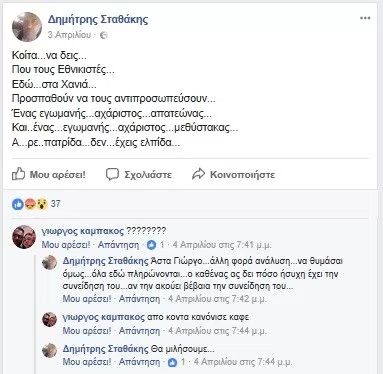
Task: Click the speech bubble icon next to Σχολιάστε
Action: coord(112,174)
